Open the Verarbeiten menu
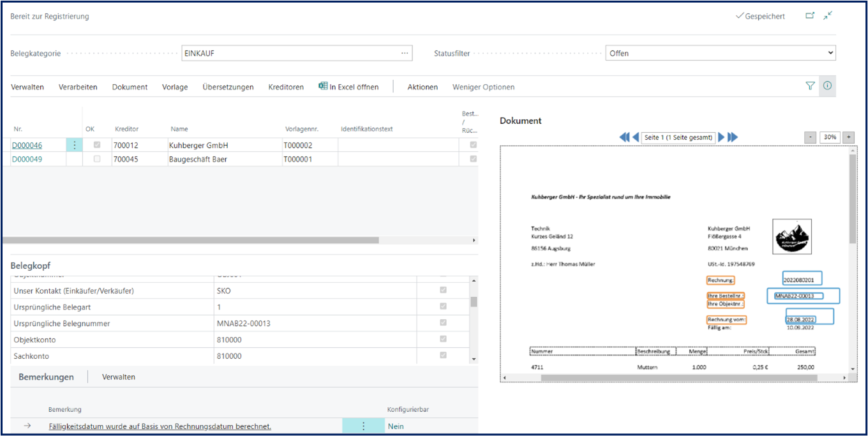Screen dimensions: 868x436 (78, 87)
